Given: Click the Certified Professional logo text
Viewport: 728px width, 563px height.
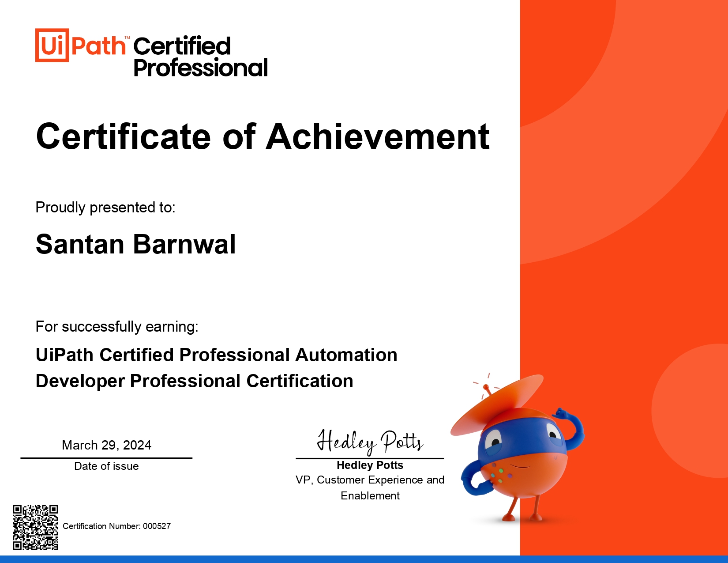Looking at the screenshot, I should pos(200,57).
